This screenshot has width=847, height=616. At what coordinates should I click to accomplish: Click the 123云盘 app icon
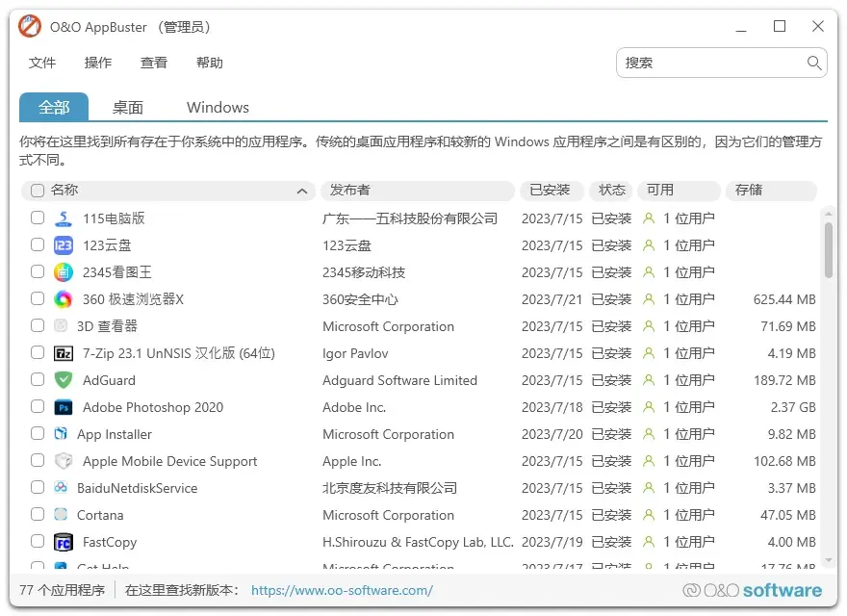point(64,245)
